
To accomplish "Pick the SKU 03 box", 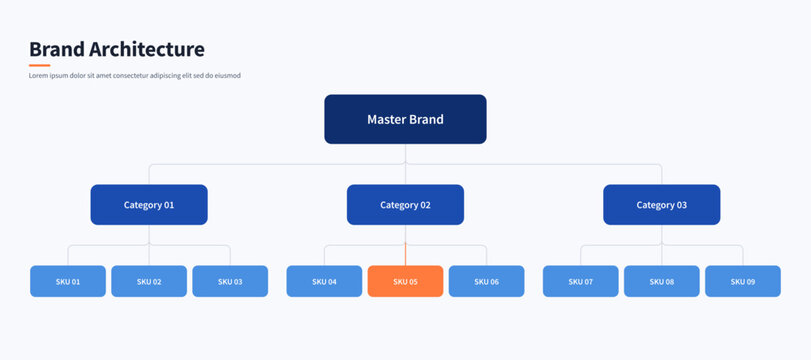I will pyautogui.click(x=230, y=281).
